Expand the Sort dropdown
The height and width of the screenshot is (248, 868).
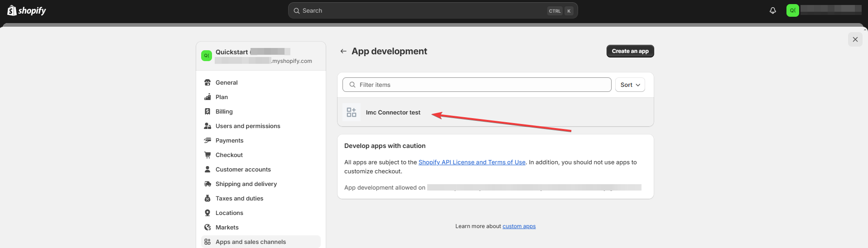click(x=630, y=85)
